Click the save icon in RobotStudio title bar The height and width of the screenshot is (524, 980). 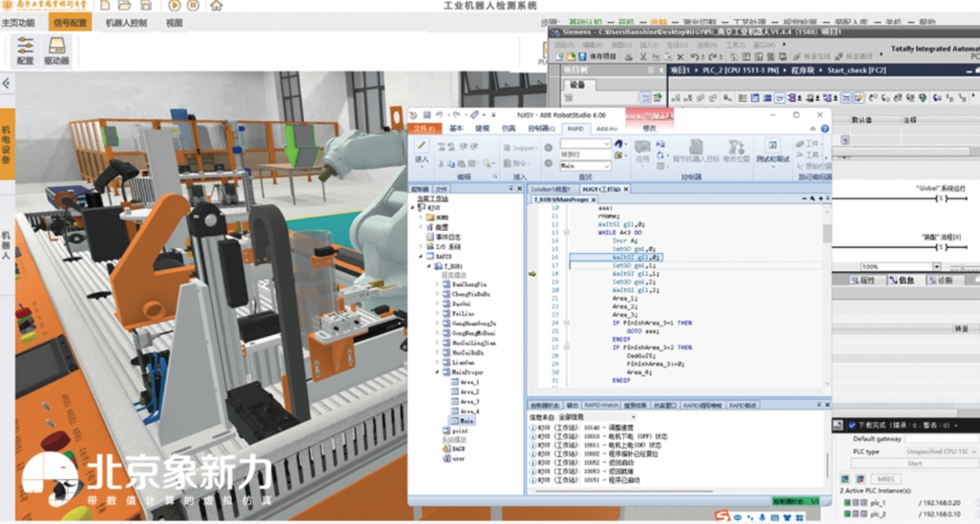click(x=427, y=115)
